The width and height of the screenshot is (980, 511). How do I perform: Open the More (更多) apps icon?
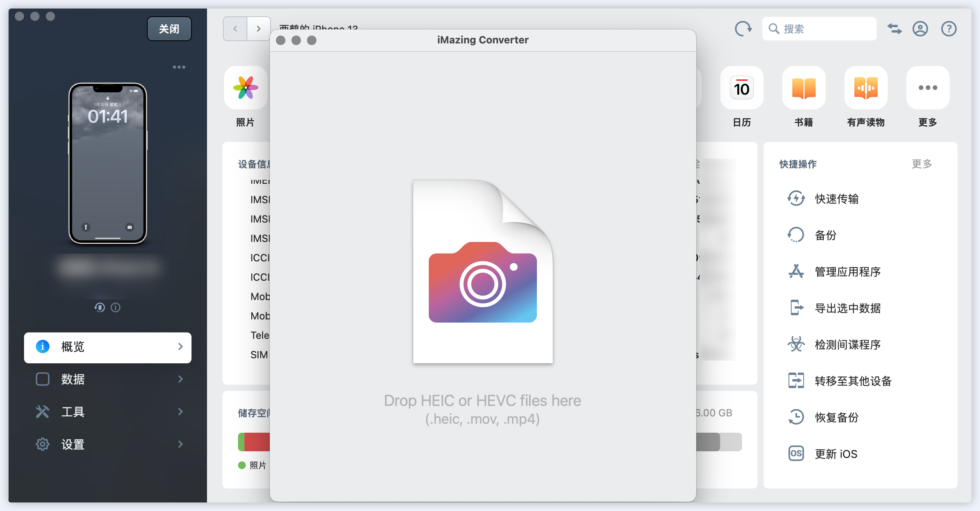tap(928, 88)
